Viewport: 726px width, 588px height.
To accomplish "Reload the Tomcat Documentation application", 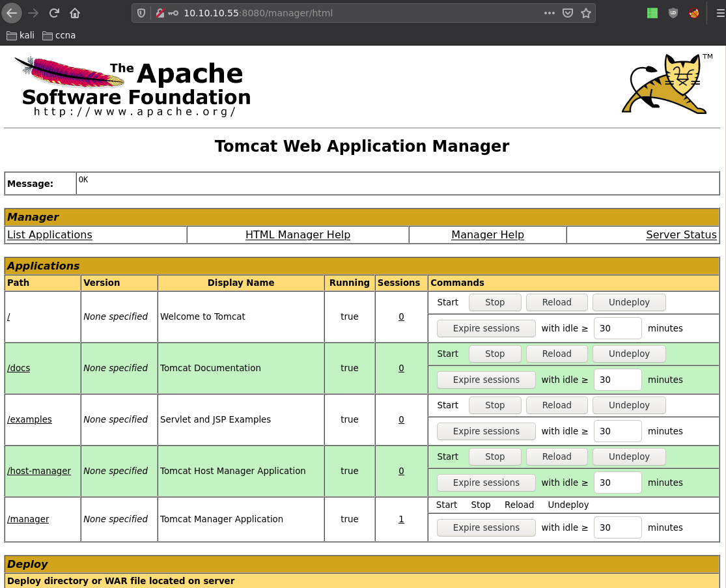I will (x=557, y=354).
